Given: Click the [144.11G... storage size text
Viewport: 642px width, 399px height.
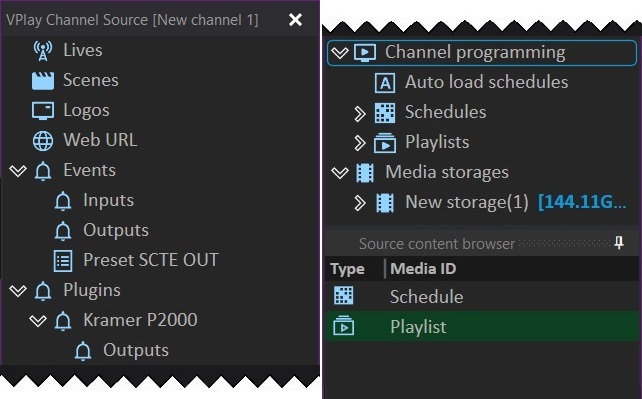Looking at the screenshot, I should point(582,202).
